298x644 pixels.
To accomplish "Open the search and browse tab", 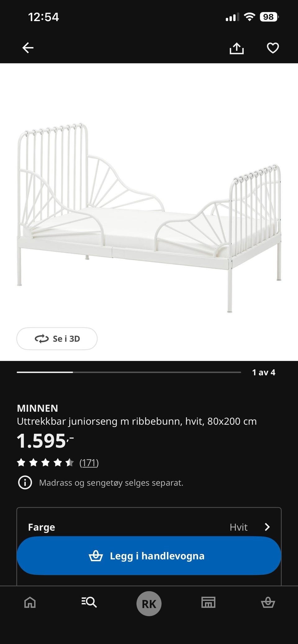I will point(89,602).
